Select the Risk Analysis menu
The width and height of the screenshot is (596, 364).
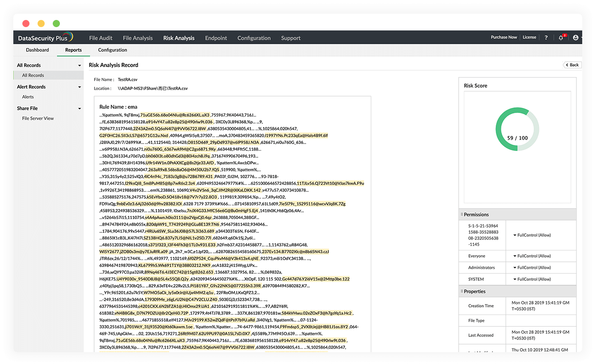179,38
